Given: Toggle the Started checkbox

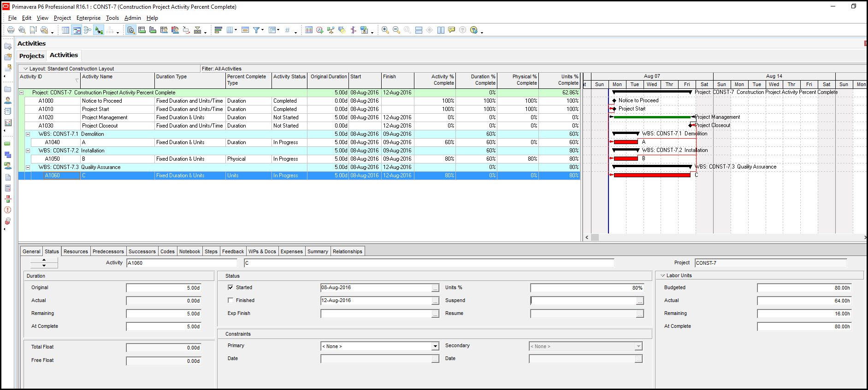Looking at the screenshot, I should (x=230, y=287).
